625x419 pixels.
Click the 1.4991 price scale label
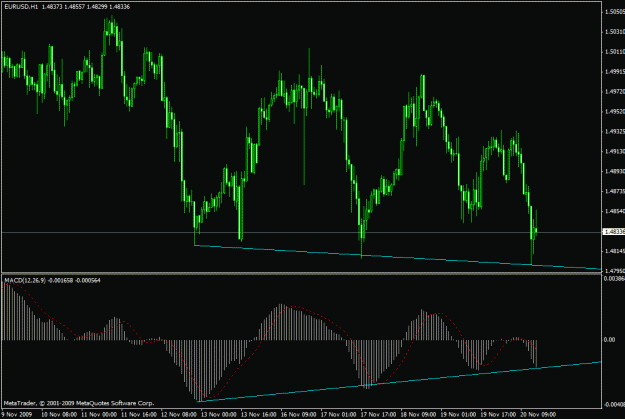[615, 72]
